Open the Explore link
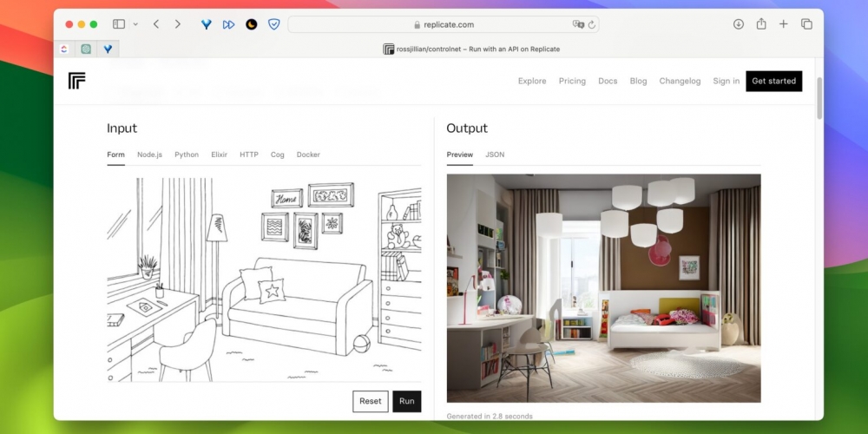 532,81
